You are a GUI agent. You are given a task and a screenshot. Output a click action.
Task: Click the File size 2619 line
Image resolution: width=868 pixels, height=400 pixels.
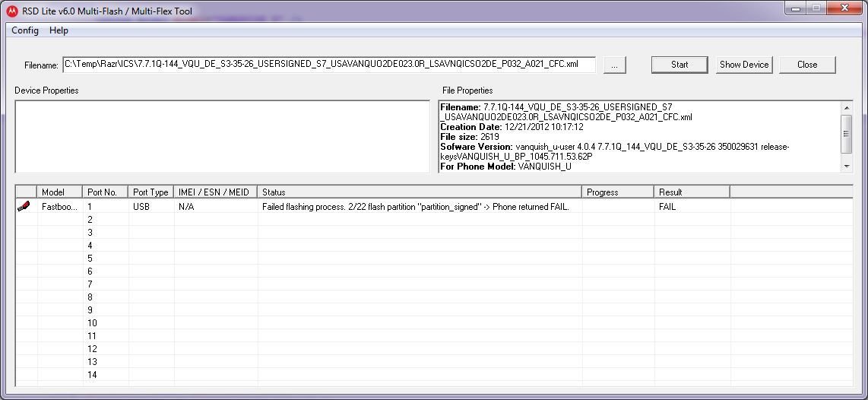(x=470, y=137)
